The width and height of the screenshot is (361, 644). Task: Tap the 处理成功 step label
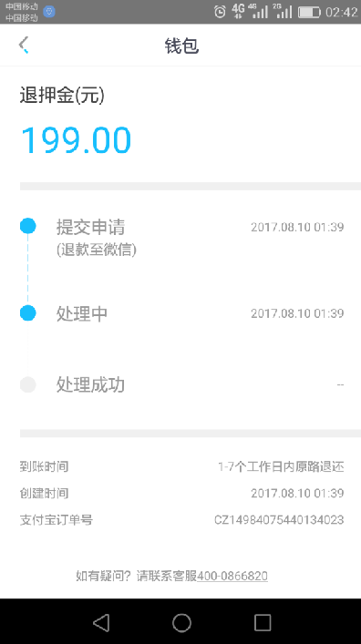[x=90, y=384]
